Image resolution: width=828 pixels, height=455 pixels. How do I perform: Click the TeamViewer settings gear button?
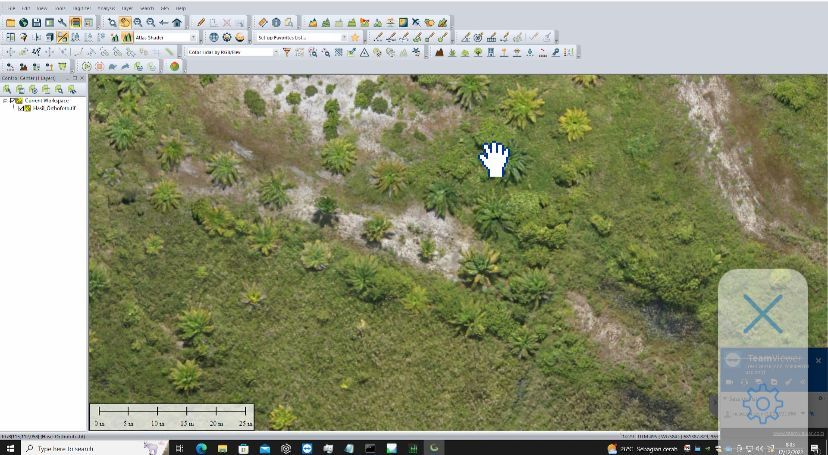(x=762, y=403)
